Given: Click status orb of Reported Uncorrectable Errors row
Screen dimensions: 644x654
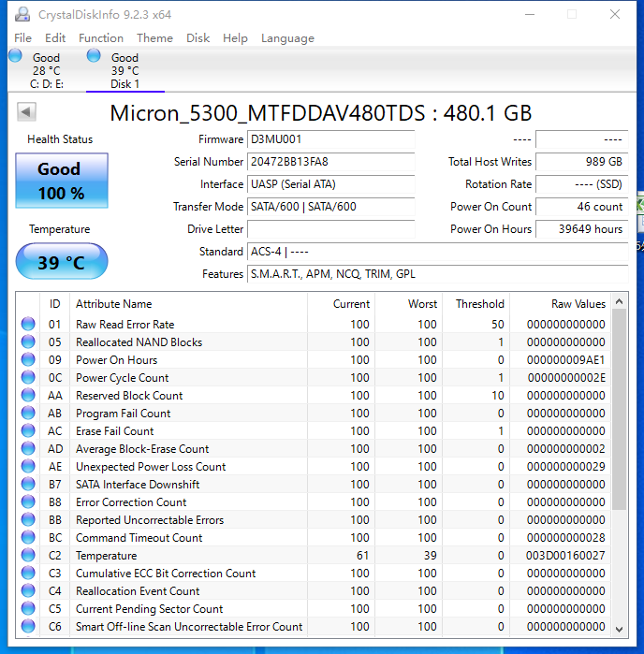Looking at the screenshot, I should point(28,519).
